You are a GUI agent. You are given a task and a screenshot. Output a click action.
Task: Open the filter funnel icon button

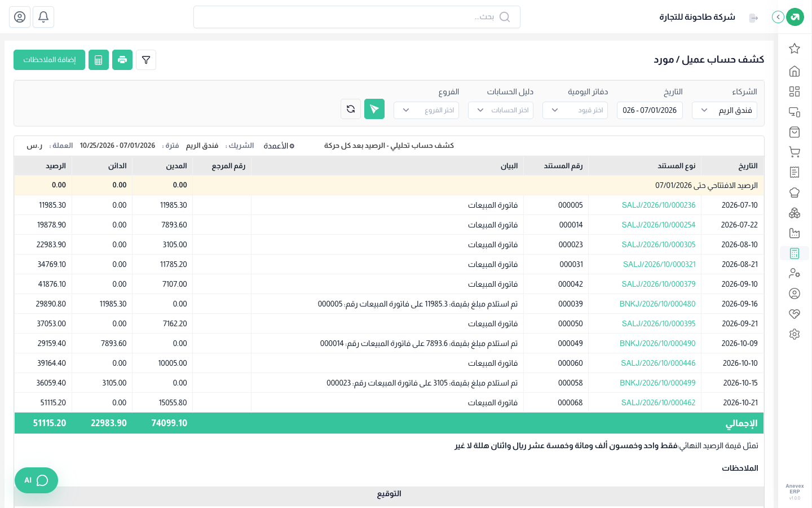[x=146, y=60]
